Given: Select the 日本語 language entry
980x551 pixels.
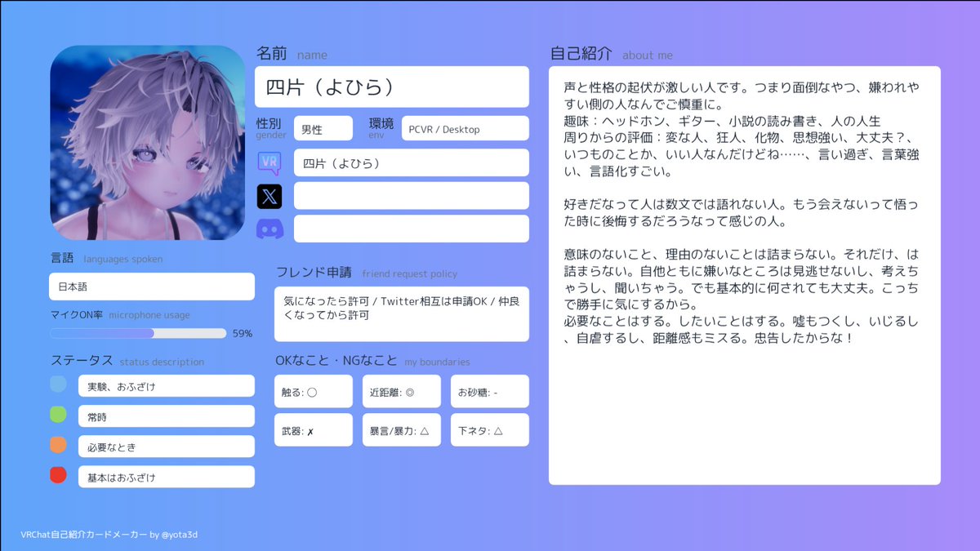Looking at the screenshot, I should [x=151, y=286].
